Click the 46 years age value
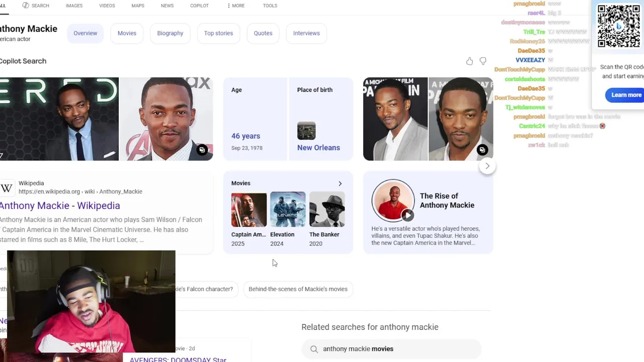Image resolution: width=644 pixels, height=362 pixels. pos(246,136)
